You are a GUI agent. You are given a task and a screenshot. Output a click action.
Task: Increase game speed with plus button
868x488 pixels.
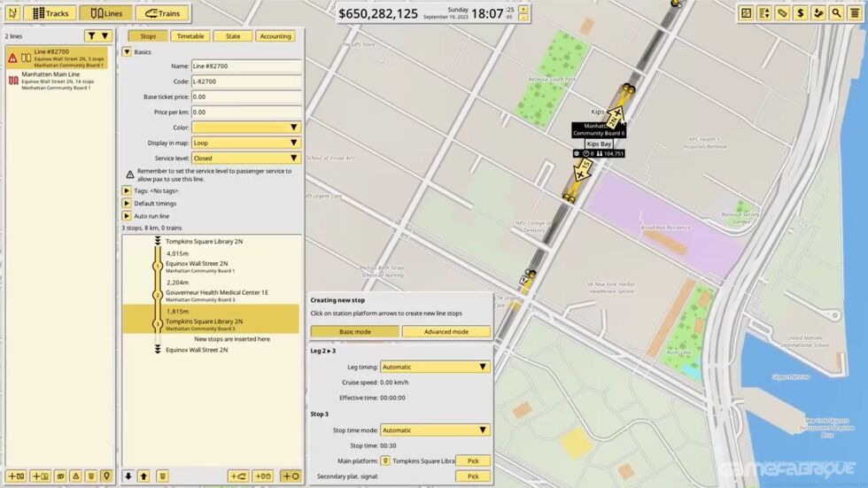coord(523,10)
